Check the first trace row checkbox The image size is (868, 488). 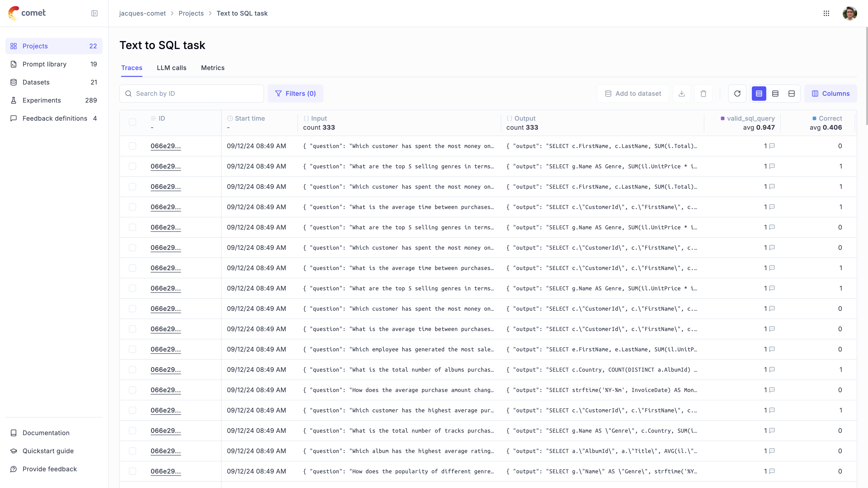tap(132, 146)
